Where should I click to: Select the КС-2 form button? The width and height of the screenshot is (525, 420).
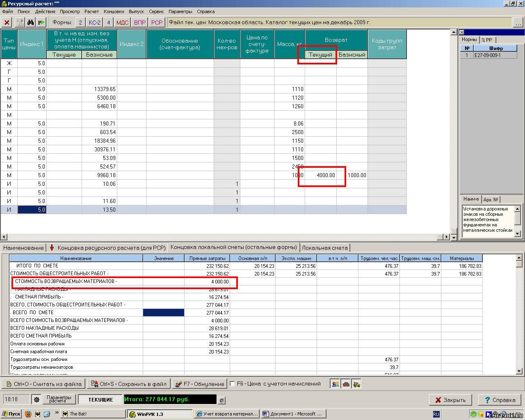coord(94,23)
